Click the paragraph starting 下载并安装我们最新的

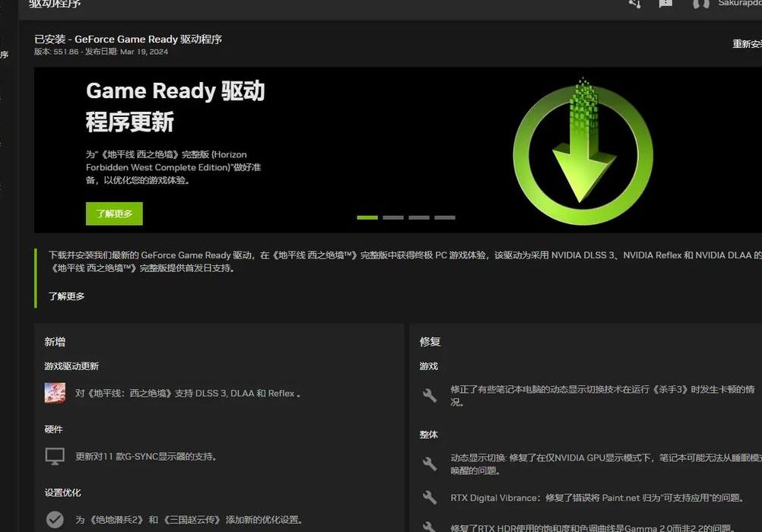(405, 261)
